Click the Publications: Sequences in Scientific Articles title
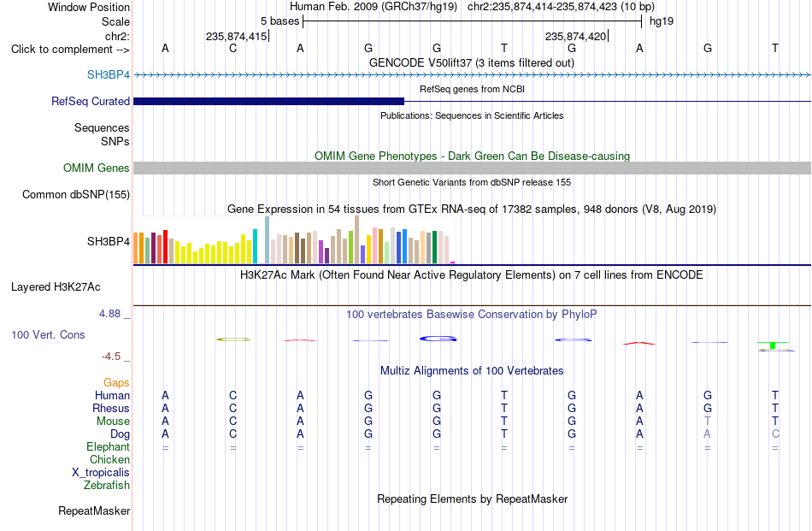The width and height of the screenshot is (812, 531). [472, 115]
